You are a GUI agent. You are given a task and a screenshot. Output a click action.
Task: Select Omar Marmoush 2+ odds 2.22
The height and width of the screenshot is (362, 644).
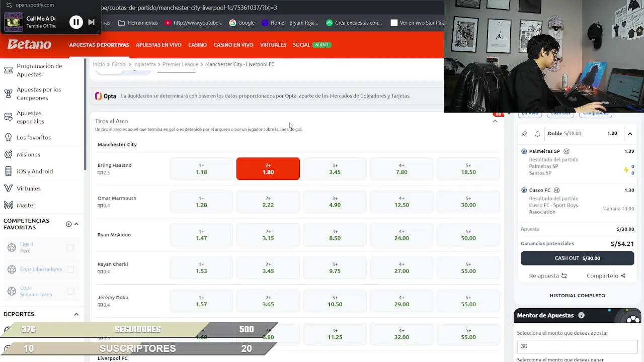coord(268,202)
